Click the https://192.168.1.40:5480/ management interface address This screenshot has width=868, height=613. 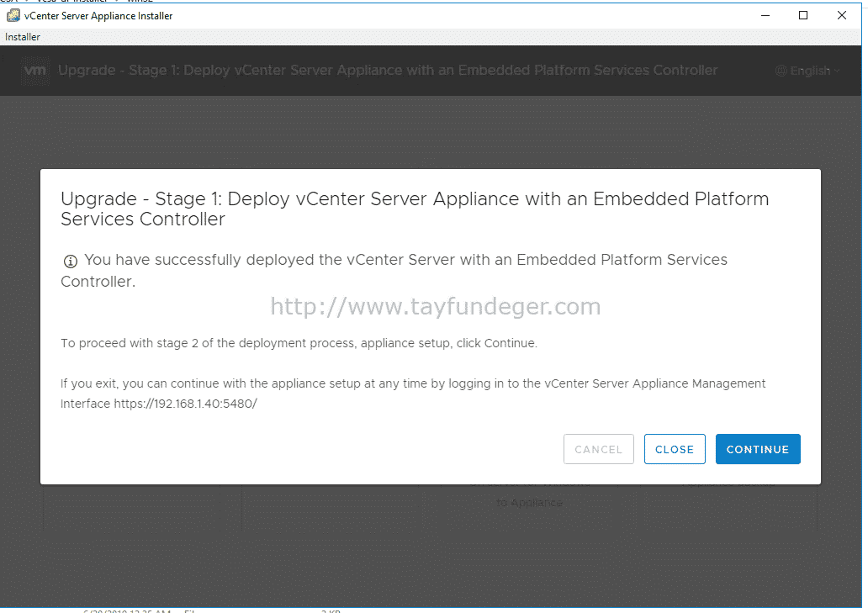185,404
